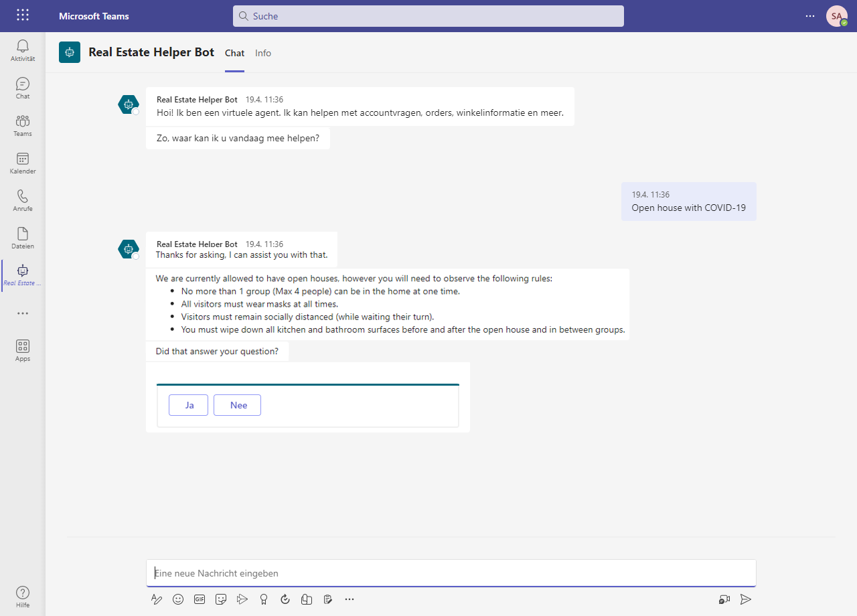This screenshot has height=616, width=857.
Task: Open the Kalender view
Action: pyautogui.click(x=23, y=163)
